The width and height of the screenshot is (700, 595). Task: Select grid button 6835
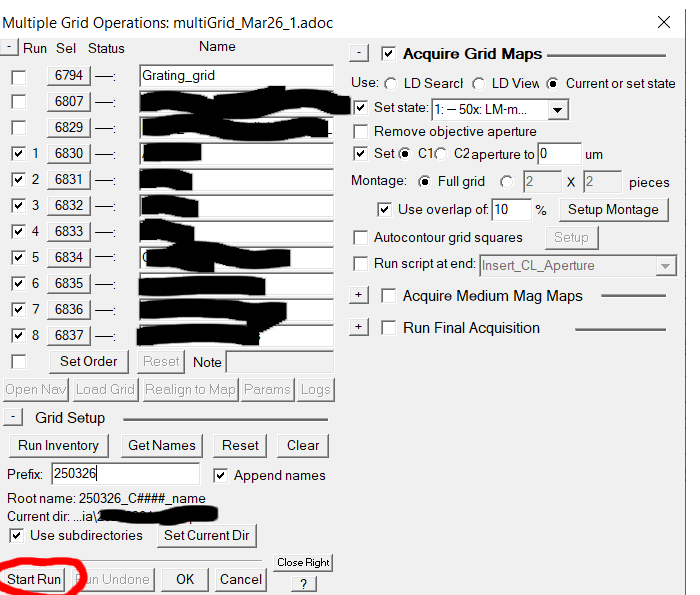click(69, 283)
